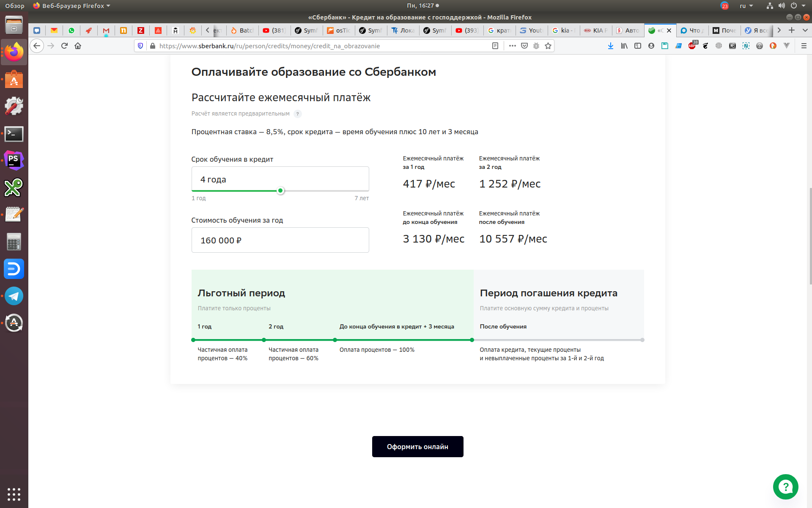Show the library icon in toolbar
The width and height of the screenshot is (812, 508).
coord(624,46)
